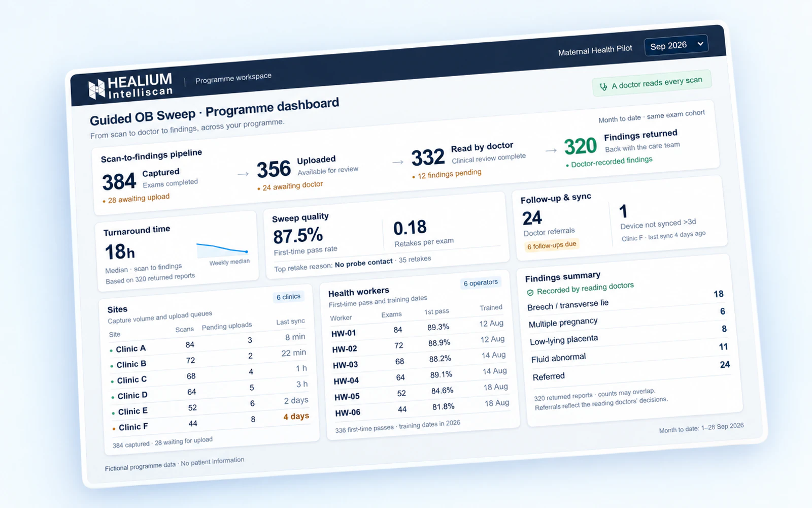812x508 pixels.
Task: Click 'Fluid abnormal' finding
Action: coord(559,358)
